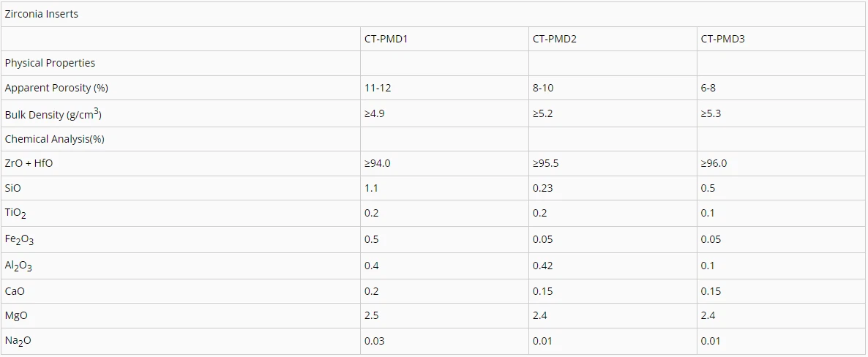868x357 pixels.
Task: Select the Fe2O3 row label
Action: click(20, 240)
